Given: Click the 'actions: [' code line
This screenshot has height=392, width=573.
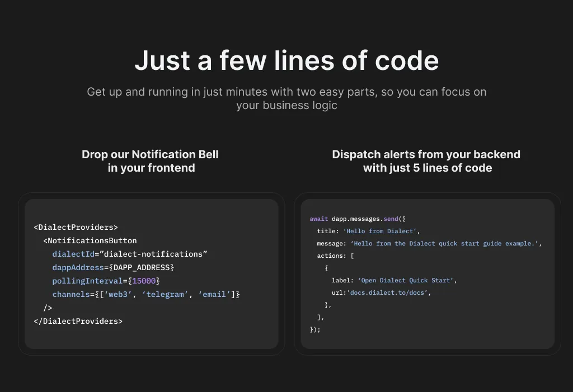Looking at the screenshot, I should coord(336,256).
